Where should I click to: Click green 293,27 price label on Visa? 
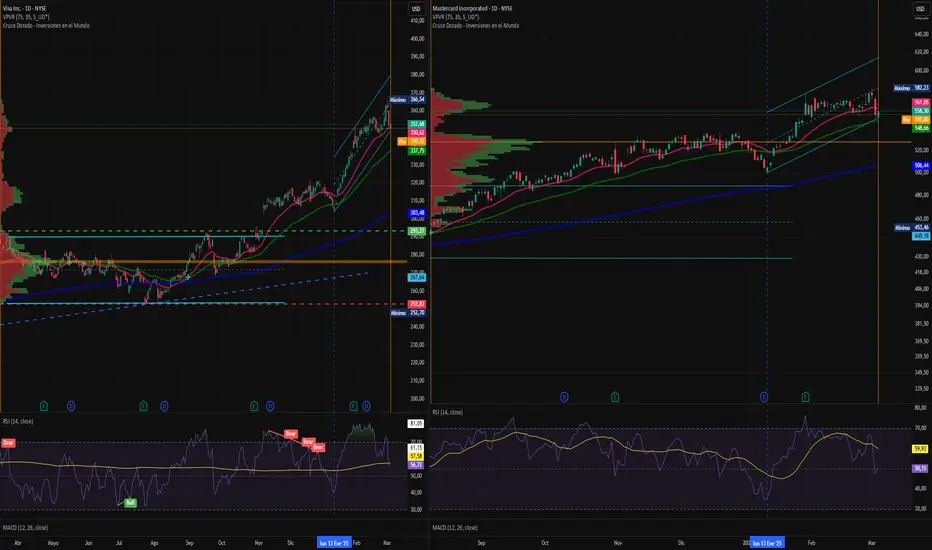(417, 231)
